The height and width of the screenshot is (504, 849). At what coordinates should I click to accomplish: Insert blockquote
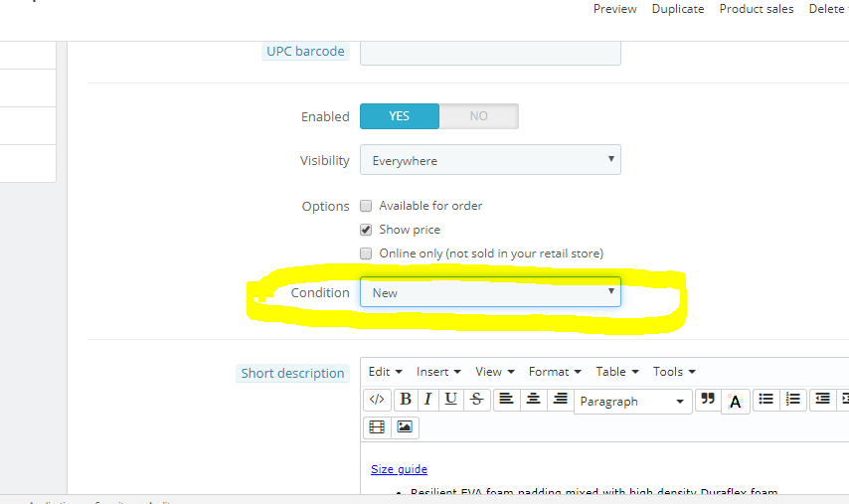[x=708, y=400]
